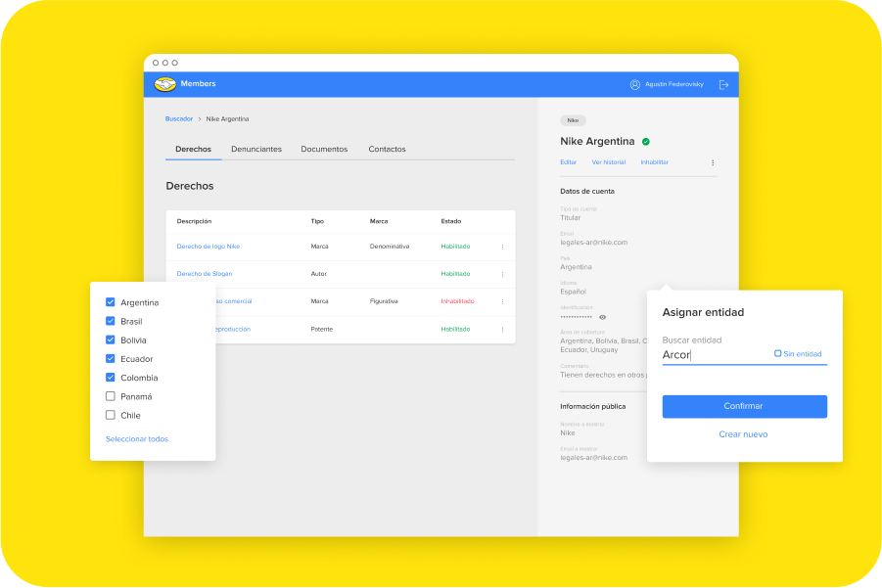Uncheck the Argentina checkbox
Image resolution: width=882 pixels, height=588 pixels.
pos(111,302)
